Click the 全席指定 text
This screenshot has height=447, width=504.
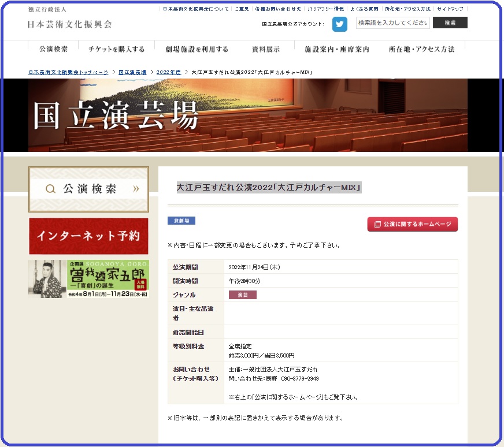(x=240, y=346)
